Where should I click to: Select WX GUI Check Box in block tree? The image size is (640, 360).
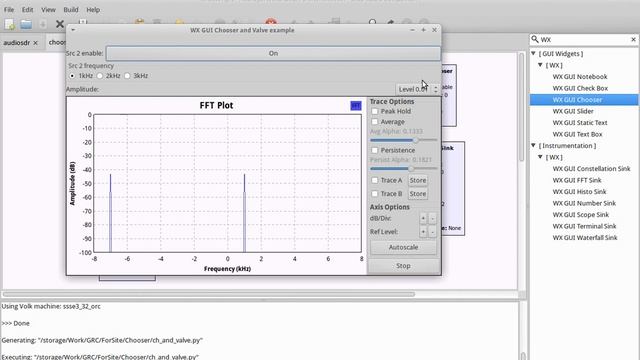pos(580,88)
